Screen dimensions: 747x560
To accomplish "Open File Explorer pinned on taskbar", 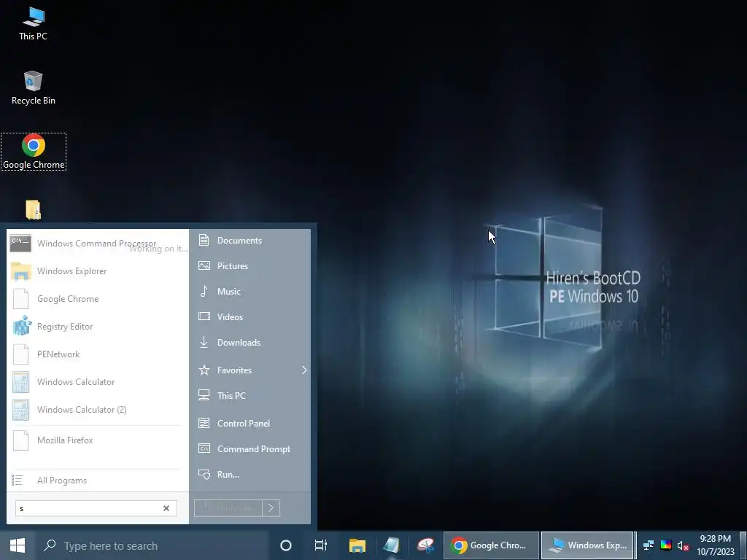I will [x=357, y=545].
